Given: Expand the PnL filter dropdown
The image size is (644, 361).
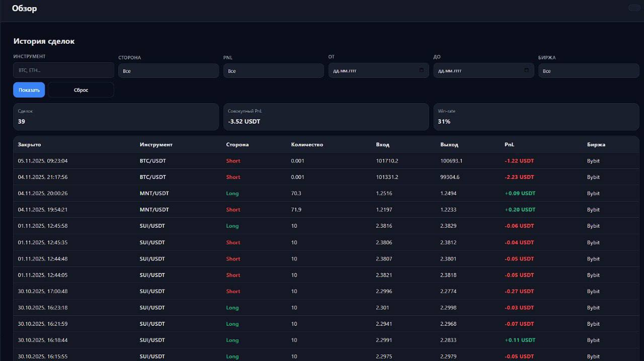Looking at the screenshot, I should [x=274, y=71].
